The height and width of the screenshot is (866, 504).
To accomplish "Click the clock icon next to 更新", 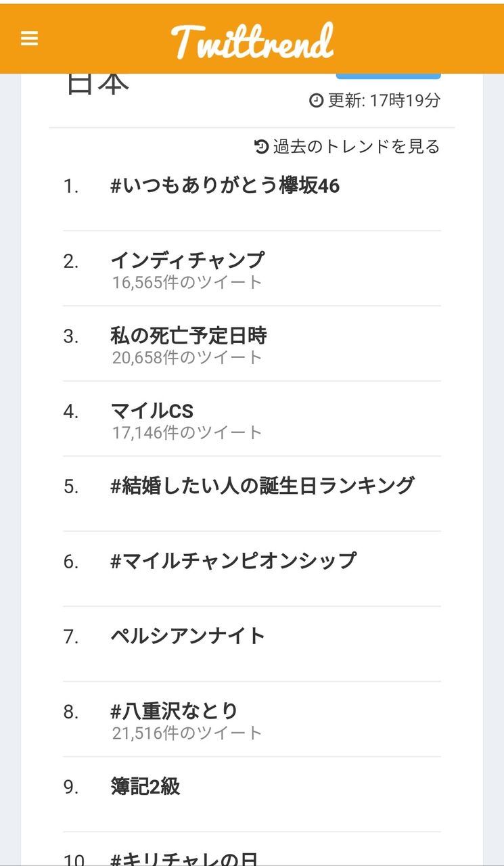I will pos(316,101).
